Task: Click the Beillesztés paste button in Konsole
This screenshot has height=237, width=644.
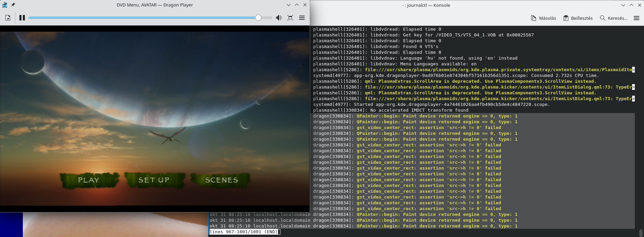Action: 578,18
